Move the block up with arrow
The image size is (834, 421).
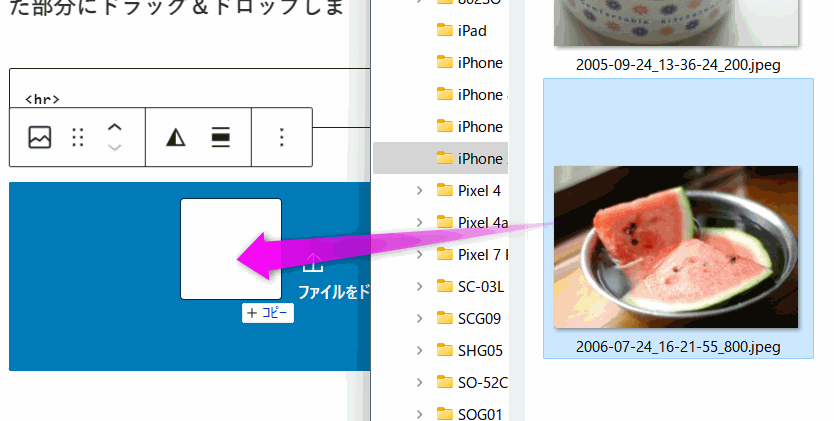115,128
